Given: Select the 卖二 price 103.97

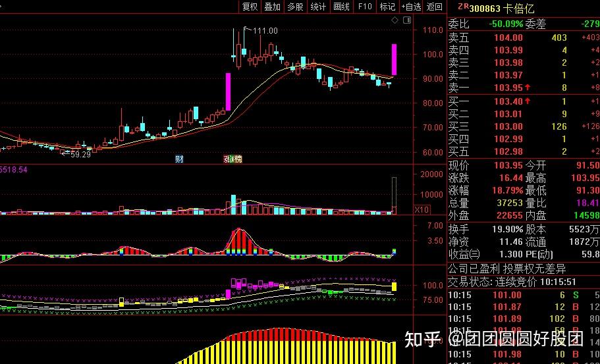Looking at the screenshot, I should click(508, 75).
